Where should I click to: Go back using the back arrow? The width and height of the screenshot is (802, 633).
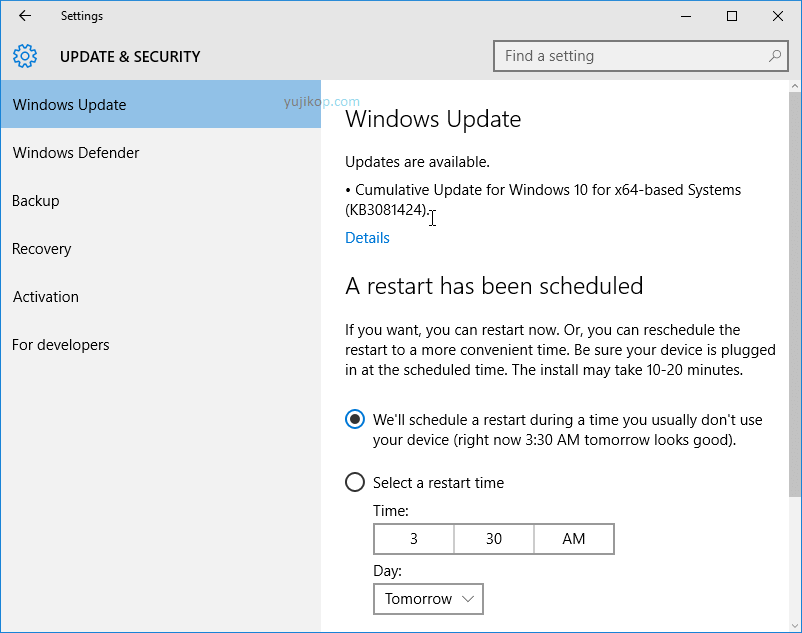click(x=25, y=16)
